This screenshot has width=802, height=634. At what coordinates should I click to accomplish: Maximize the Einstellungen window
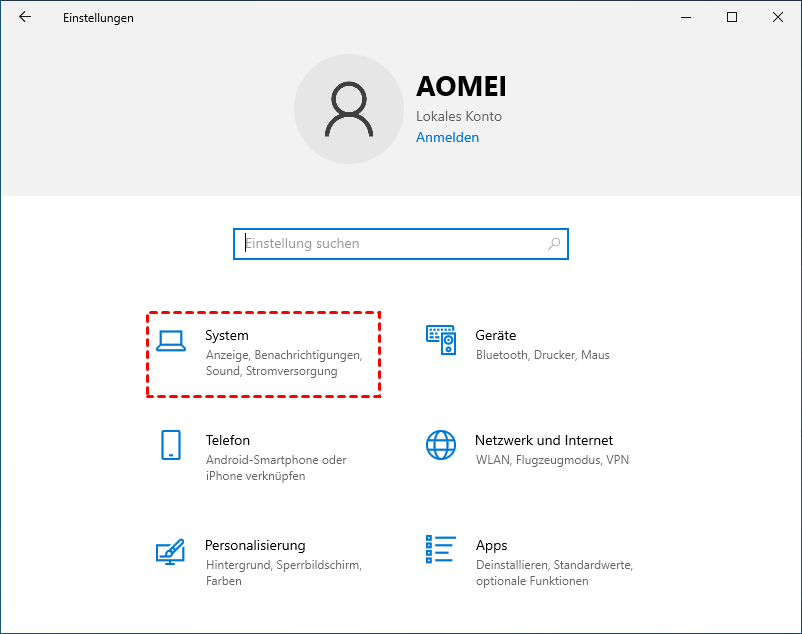(732, 18)
